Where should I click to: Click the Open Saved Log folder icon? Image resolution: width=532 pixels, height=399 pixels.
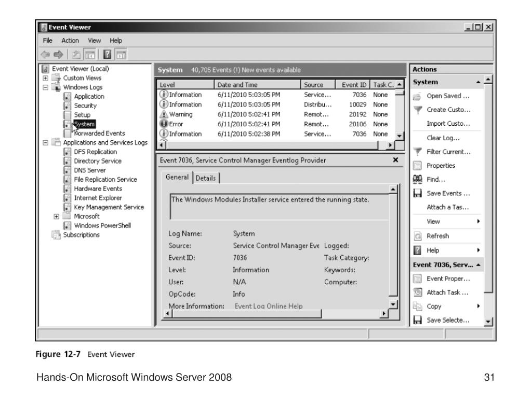417,97
